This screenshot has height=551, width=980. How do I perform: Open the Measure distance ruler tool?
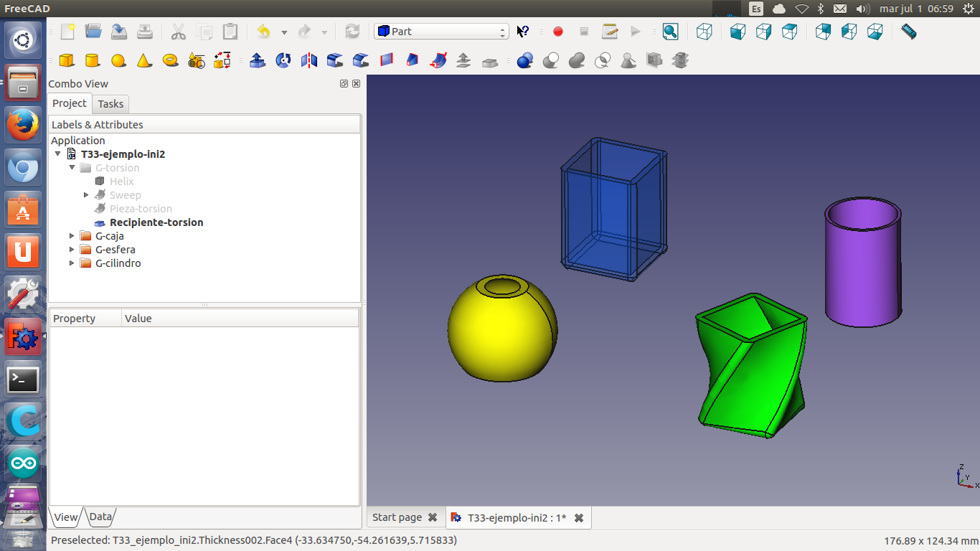point(908,32)
